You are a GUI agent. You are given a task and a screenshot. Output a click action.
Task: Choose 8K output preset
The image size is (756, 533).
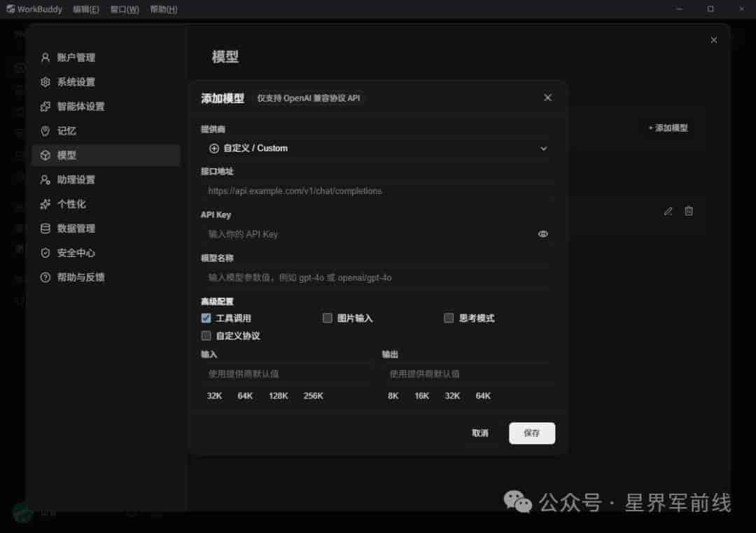tap(393, 396)
